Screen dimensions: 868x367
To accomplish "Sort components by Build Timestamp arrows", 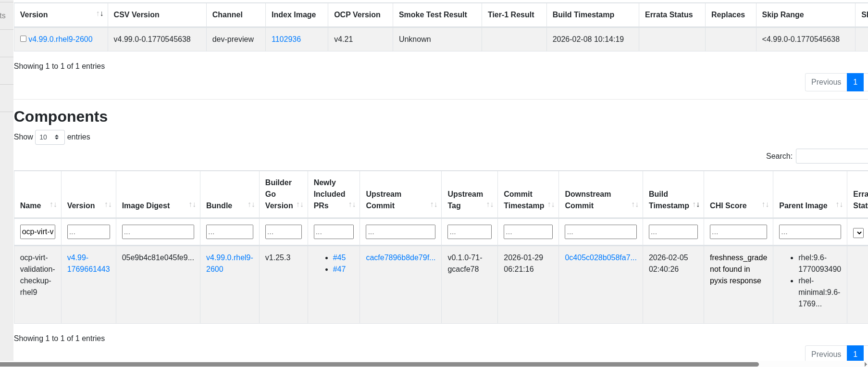I will 696,205.
